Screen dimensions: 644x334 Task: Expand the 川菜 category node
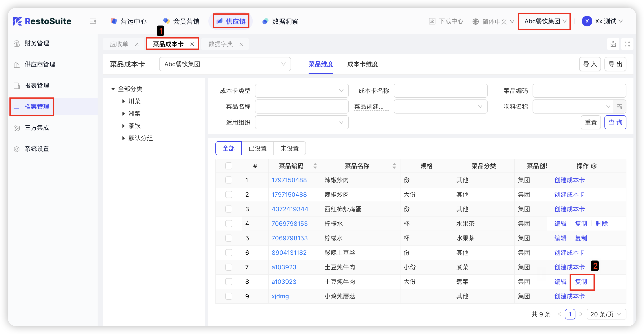pos(124,101)
